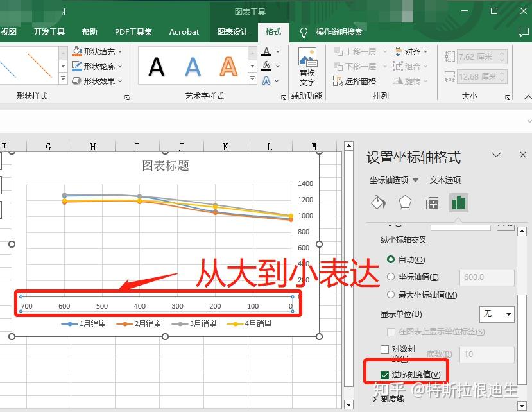Switch to PDF工具集 ribbon tab
The height and width of the screenshot is (412, 532).
pyautogui.click(x=133, y=32)
